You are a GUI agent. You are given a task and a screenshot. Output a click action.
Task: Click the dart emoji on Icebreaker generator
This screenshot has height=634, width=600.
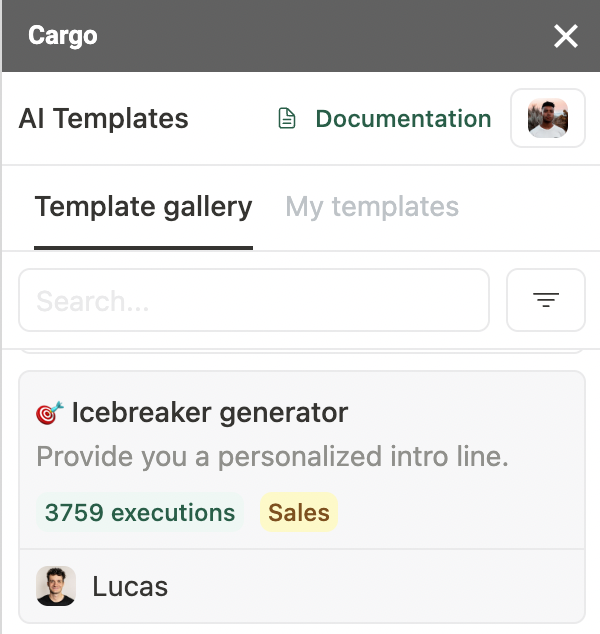[49, 412]
